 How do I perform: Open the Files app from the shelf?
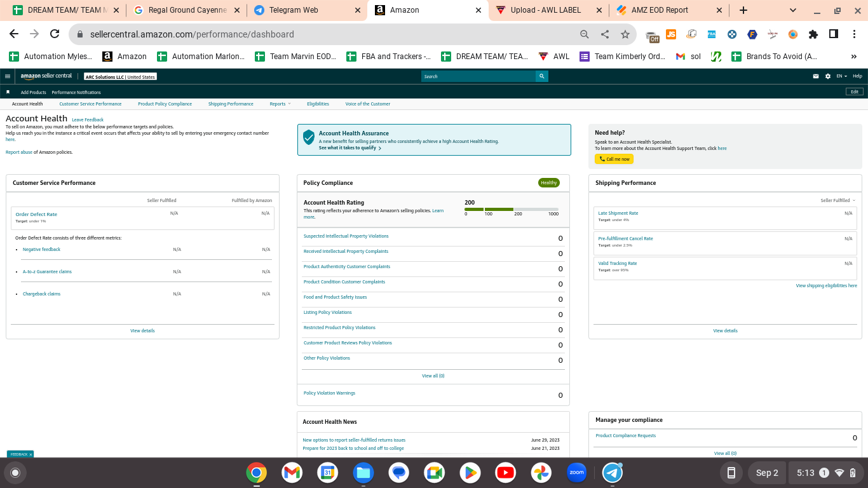point(363,473)
